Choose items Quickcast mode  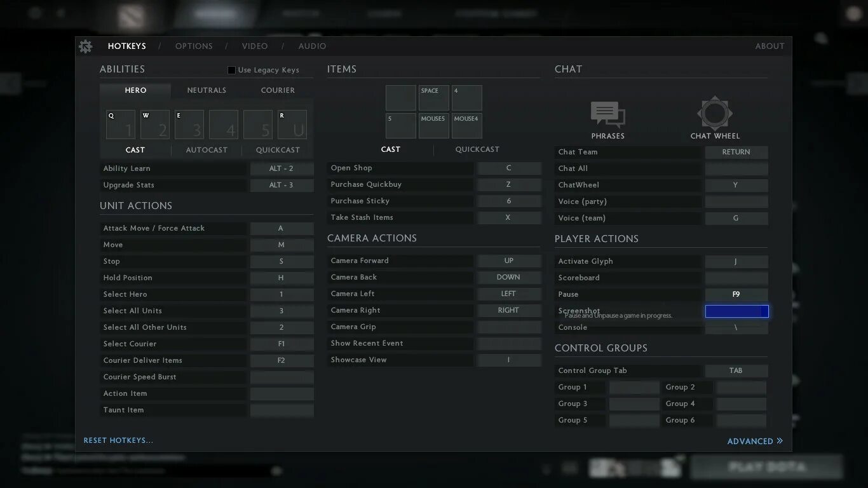(x=477, y=149)
